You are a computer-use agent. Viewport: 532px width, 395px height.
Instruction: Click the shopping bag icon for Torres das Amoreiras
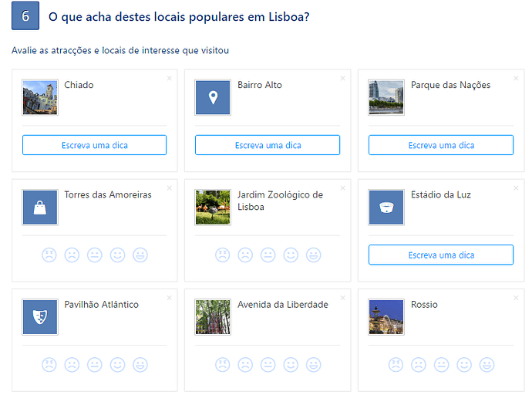tap(40, 208)
